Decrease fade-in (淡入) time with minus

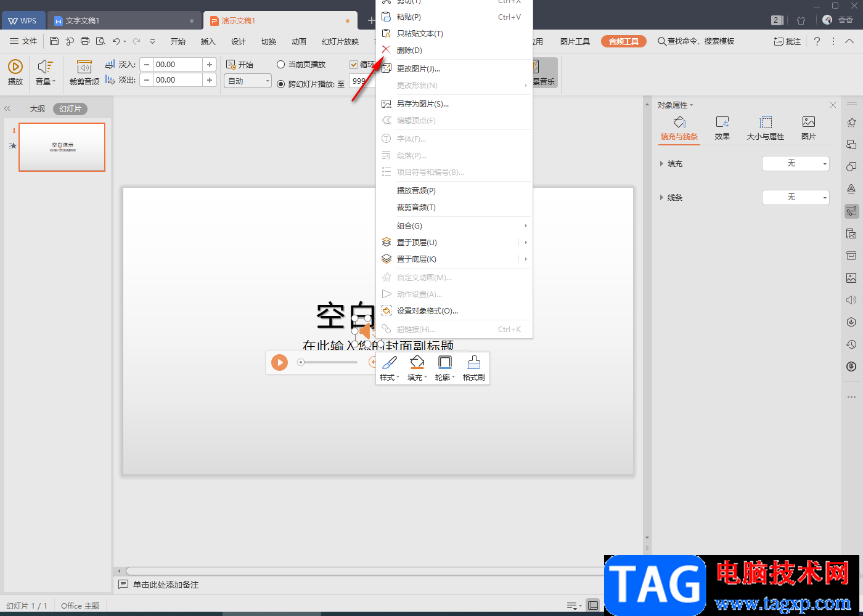click(147, 65)
